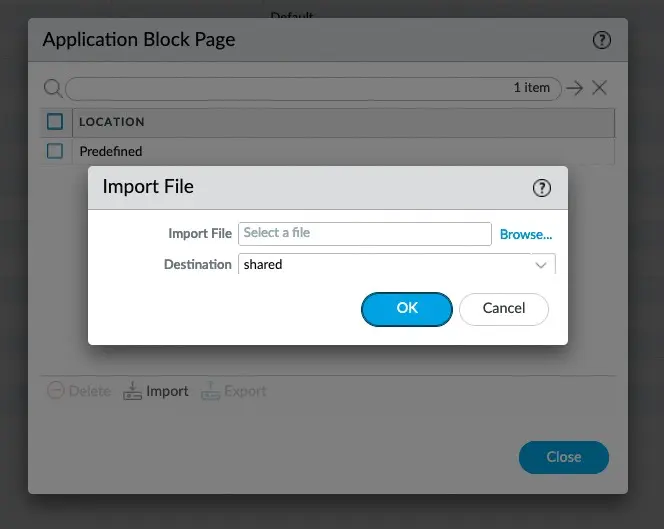Toggle the select-all checkbox beside LOCATION header
This screenshot has height=529, width=664.
(x=55, y=122)
